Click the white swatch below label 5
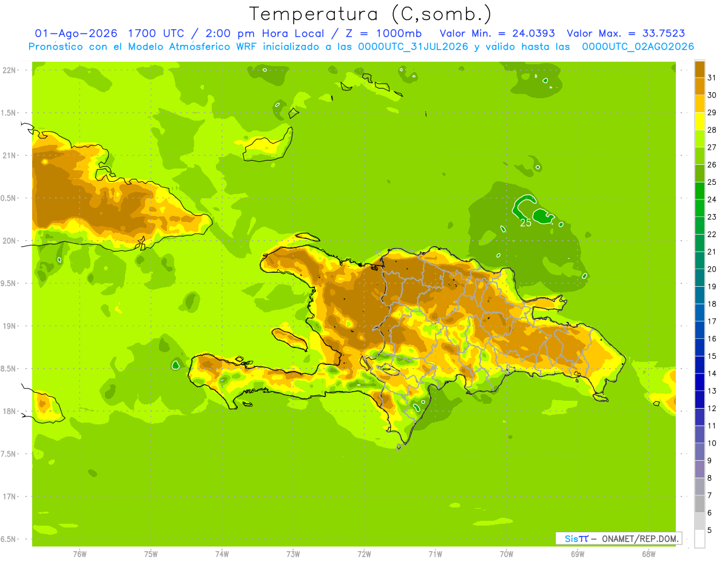Viewport: 728px width, 562px height. click(699, 539)
